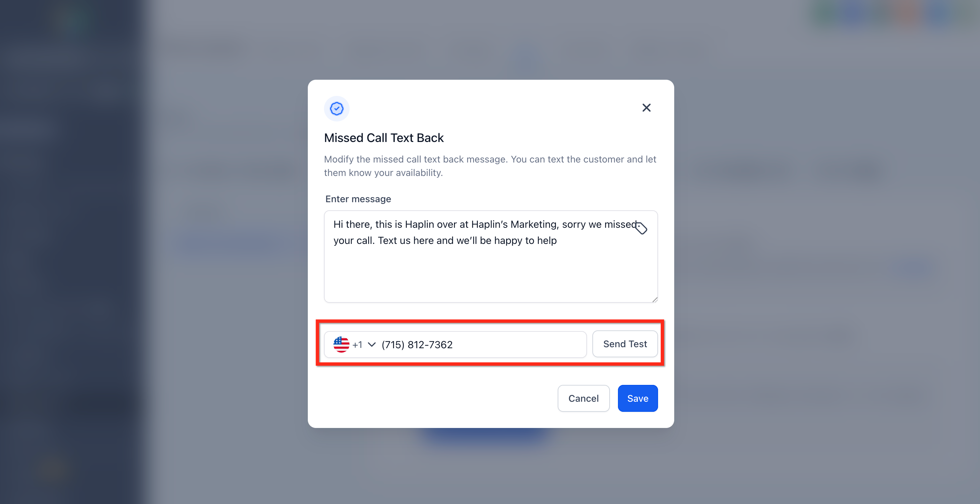
Task: Click the Missed Call Text Back title
Action: pos(384,138)
